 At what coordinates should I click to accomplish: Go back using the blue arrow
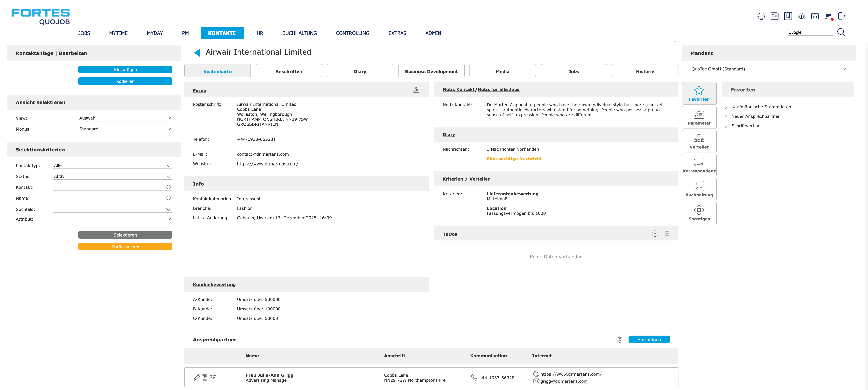(197, 53)
